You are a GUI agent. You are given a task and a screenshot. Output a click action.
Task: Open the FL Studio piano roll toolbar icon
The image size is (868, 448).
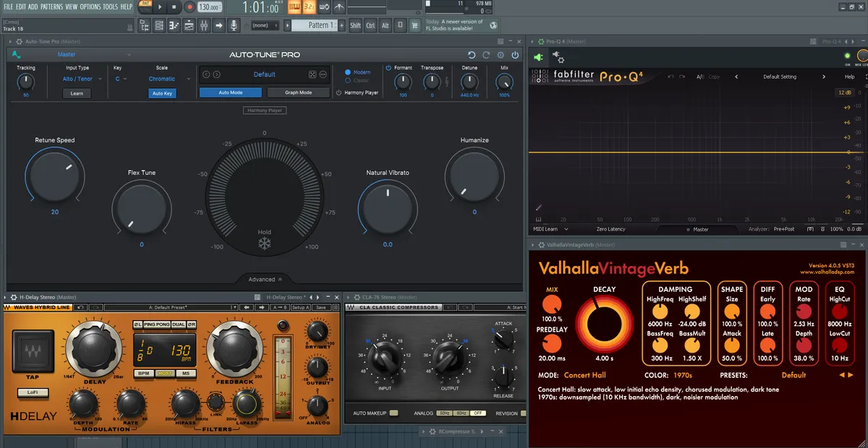[173, 25]
